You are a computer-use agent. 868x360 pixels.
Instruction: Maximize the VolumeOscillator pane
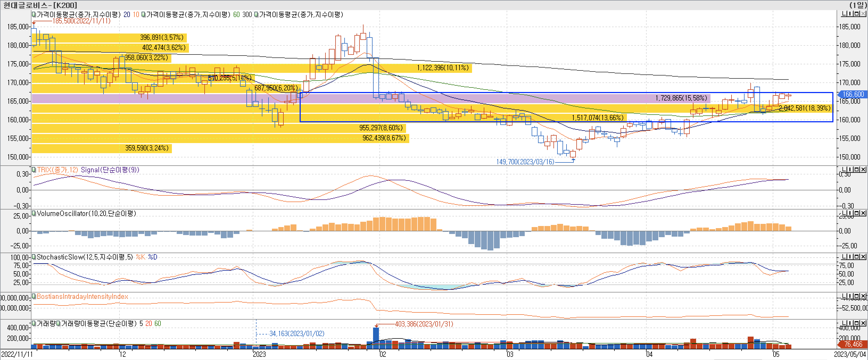(x=857, y=213)
